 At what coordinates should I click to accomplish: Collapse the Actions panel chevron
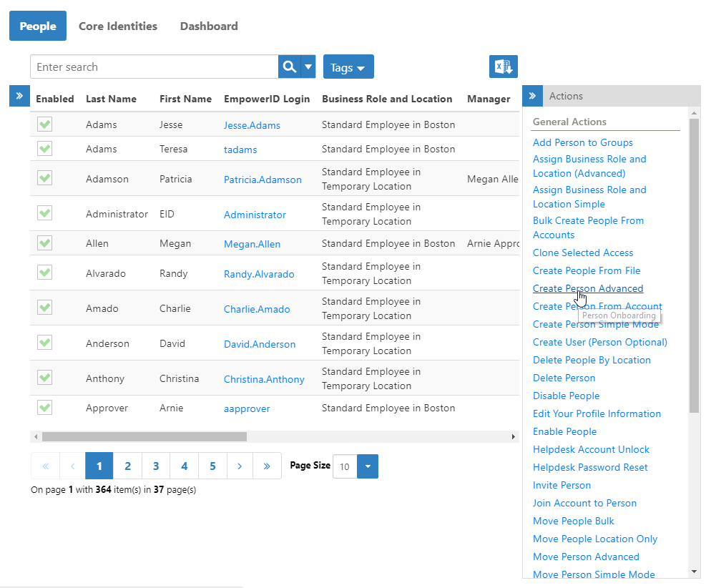click(x=532, y=96)
